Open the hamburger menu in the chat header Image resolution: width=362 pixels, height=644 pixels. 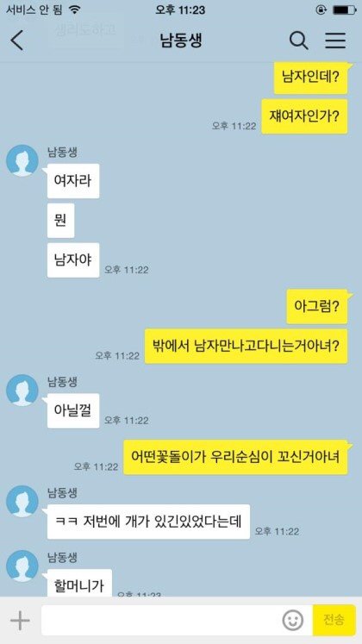(335, 41)
